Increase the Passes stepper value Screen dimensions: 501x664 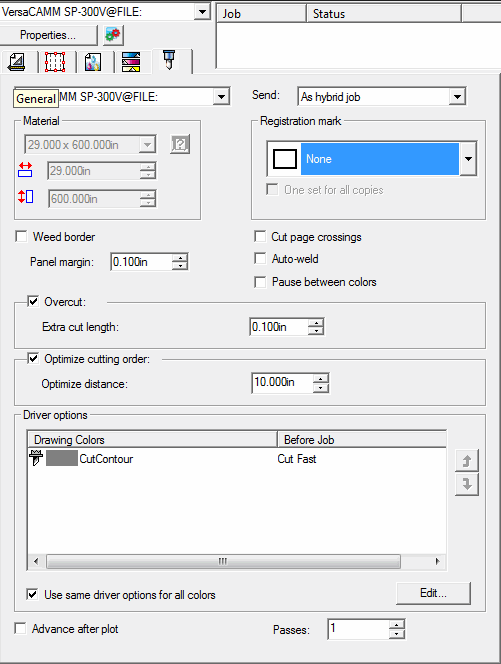tap(397, 625)
